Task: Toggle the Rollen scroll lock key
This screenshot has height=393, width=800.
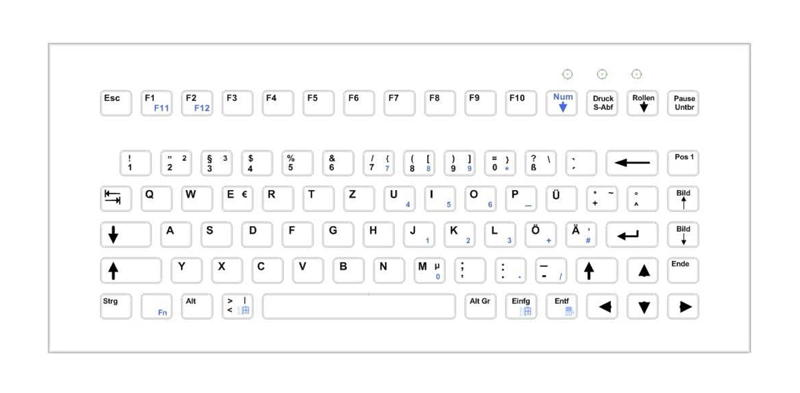Action: tap(642, 103)
